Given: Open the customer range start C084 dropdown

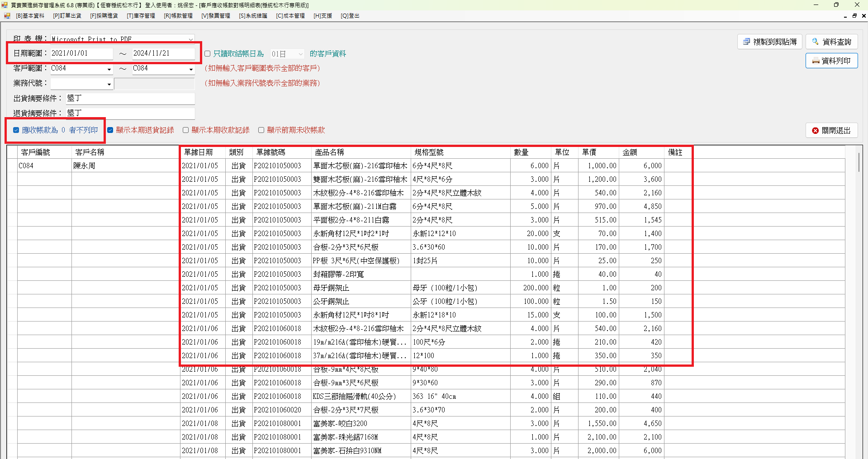Looking at the screenshot, I should click(109, 69).
